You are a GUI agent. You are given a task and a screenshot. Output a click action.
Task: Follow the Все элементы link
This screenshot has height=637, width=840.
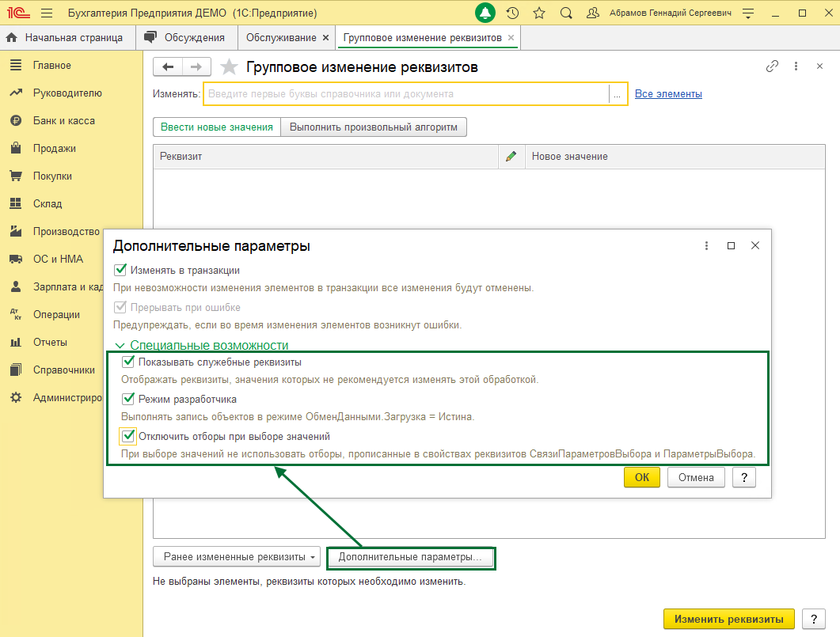click(x=668, y=93)
